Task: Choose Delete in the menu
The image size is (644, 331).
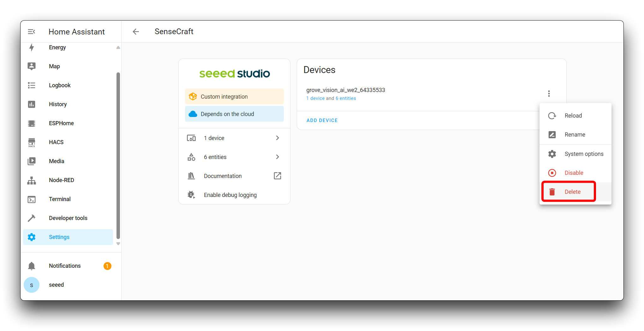Action: coord(575,192)
